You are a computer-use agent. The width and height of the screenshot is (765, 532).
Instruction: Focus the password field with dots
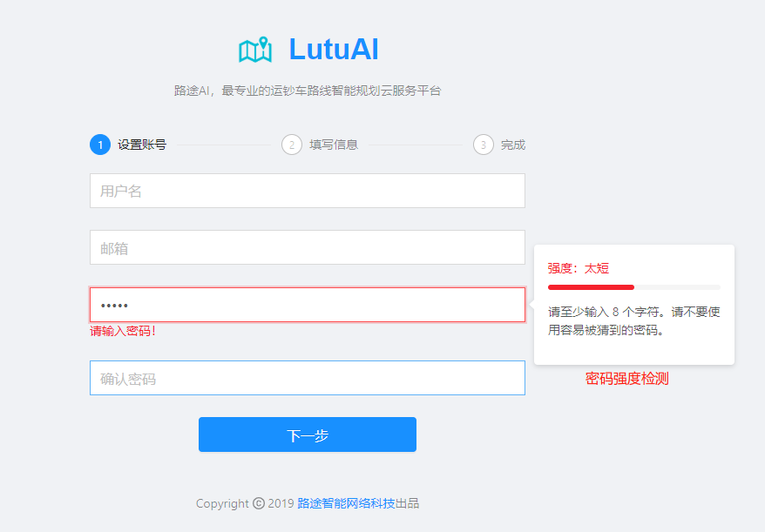click(307, 305)
